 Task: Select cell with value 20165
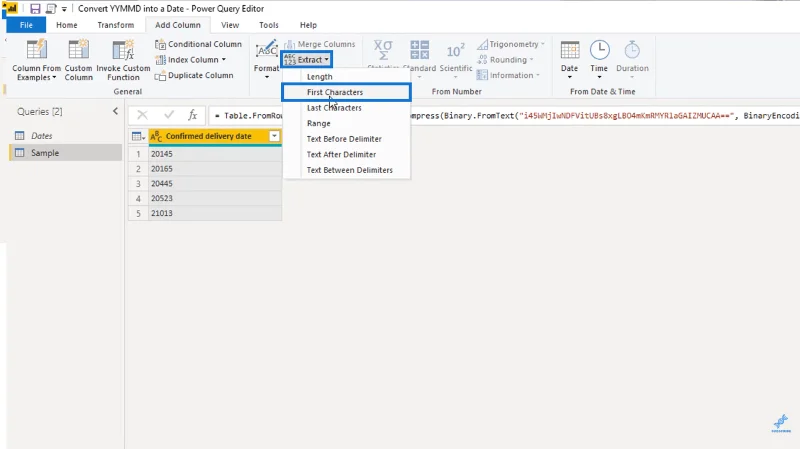pyautogui.click(x=215, y=168)
